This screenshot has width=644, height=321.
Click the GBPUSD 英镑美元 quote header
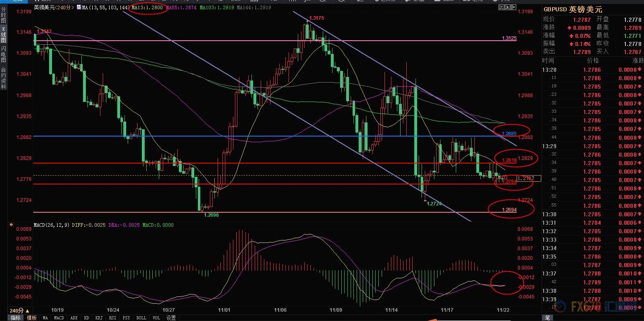coord(573,9)
